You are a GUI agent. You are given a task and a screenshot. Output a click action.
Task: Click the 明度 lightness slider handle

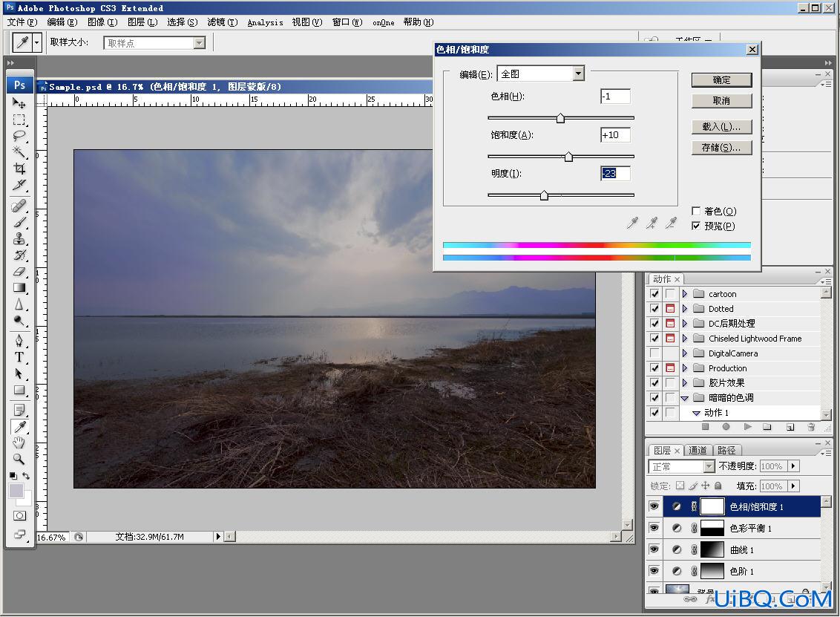[x=544, y=196]
